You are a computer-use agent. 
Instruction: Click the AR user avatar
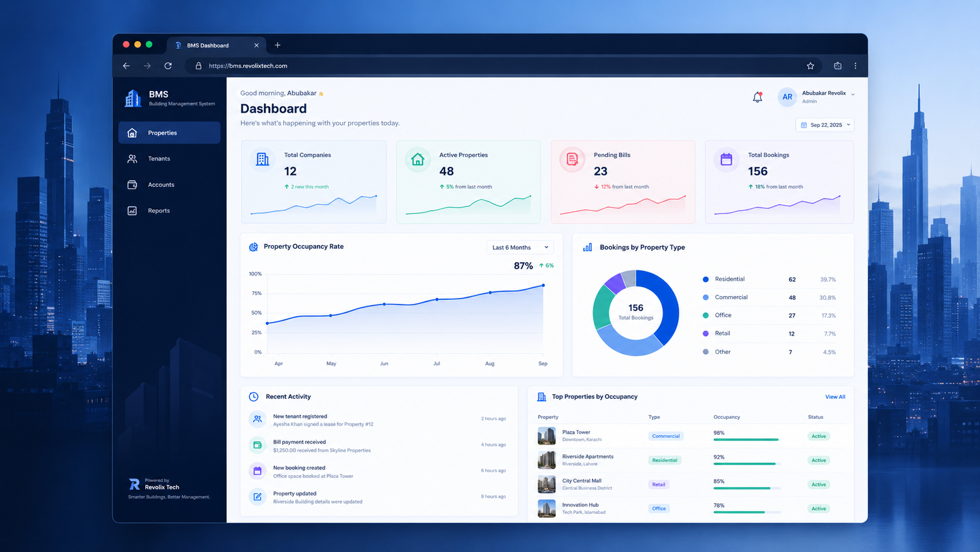tap(787, 97)
